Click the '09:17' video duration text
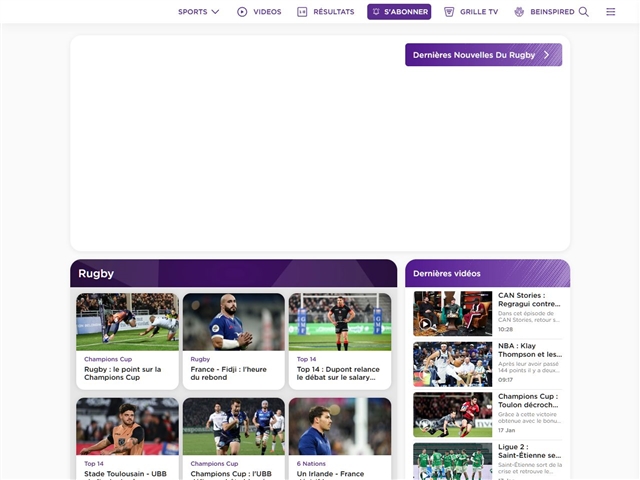Screen dimensions: 640x480 coord(505,380)
